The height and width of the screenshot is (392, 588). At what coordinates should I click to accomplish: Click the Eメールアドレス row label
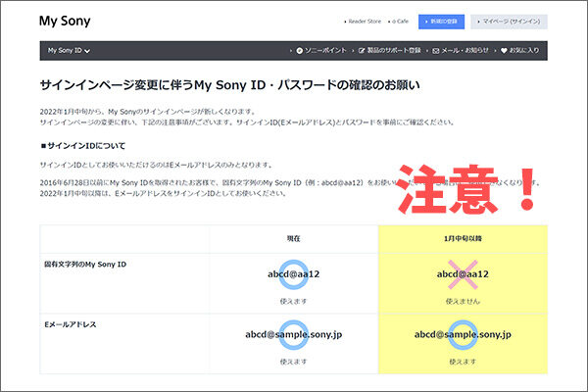pyautogui.click(x=71, y=324)
